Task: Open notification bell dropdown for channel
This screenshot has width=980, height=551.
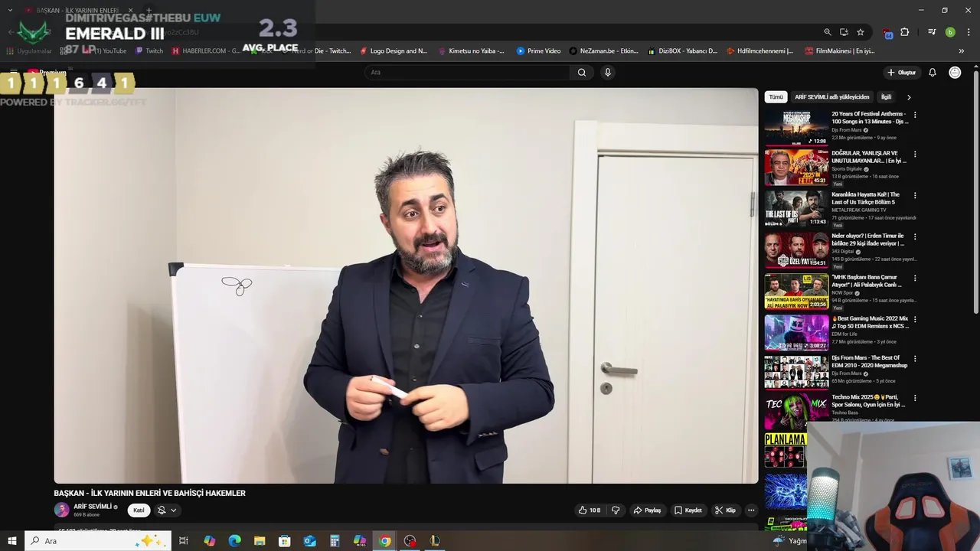Action: 166,510
